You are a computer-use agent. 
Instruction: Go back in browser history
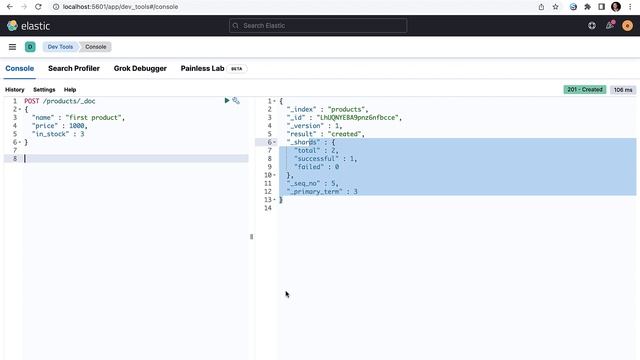pos(10,7)
